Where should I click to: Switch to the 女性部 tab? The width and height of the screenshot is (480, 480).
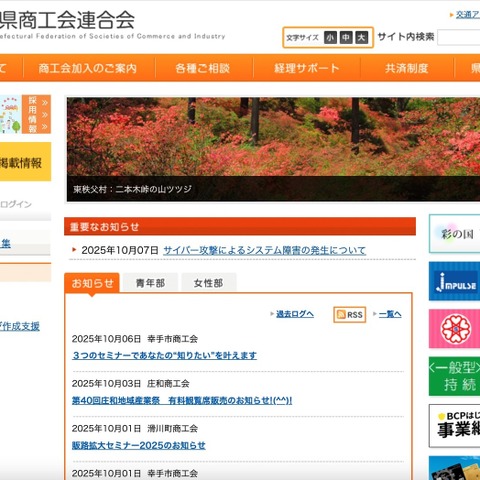coord(209,283)
